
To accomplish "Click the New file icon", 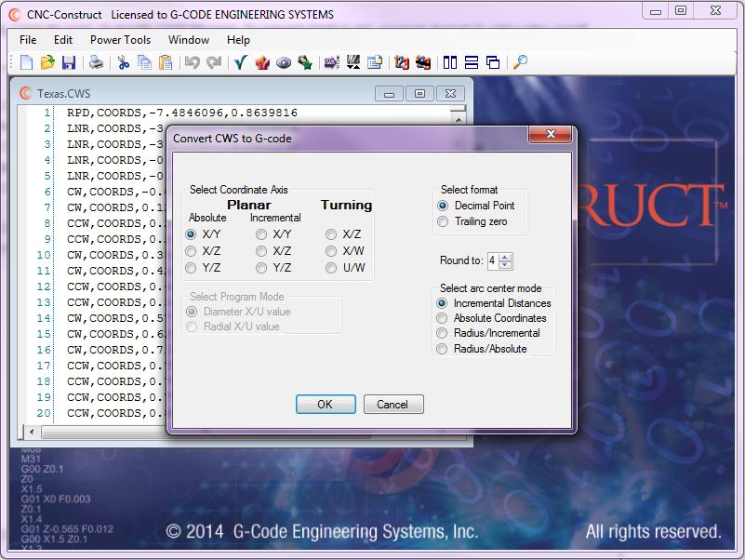I will pyautogui.click(x=26, y=62).
